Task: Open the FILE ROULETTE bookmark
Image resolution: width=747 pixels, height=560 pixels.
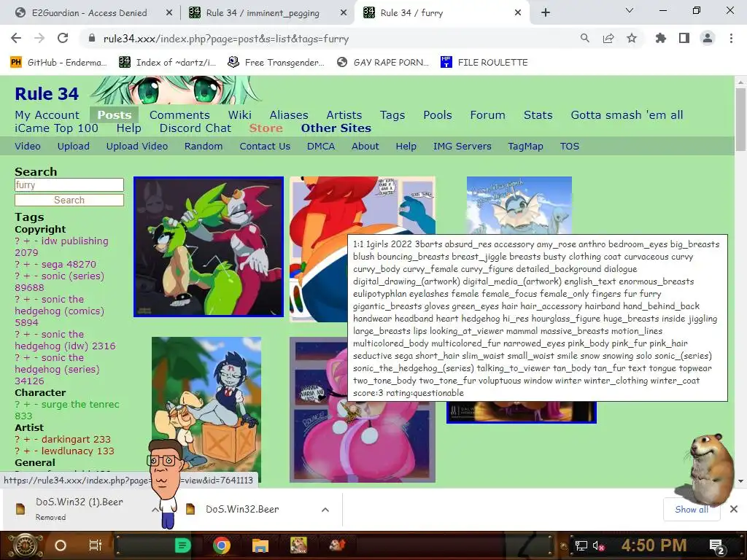Action: [x=484, y=63]
